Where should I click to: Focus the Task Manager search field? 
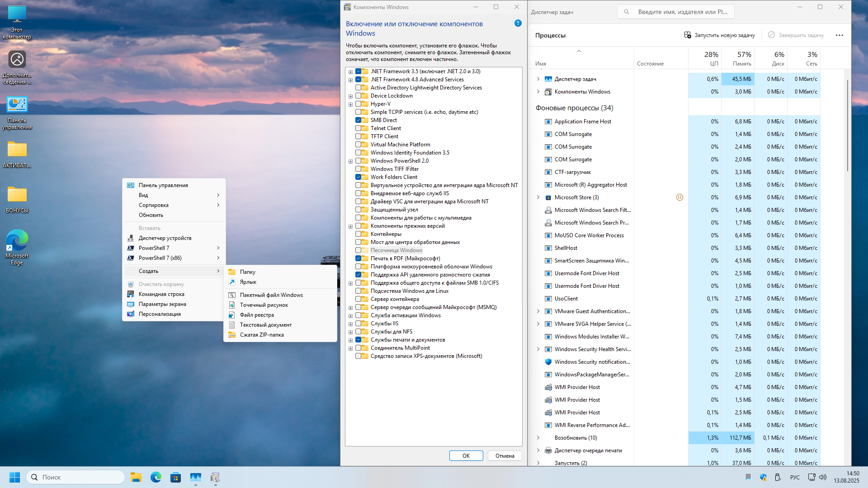point(676,12)
